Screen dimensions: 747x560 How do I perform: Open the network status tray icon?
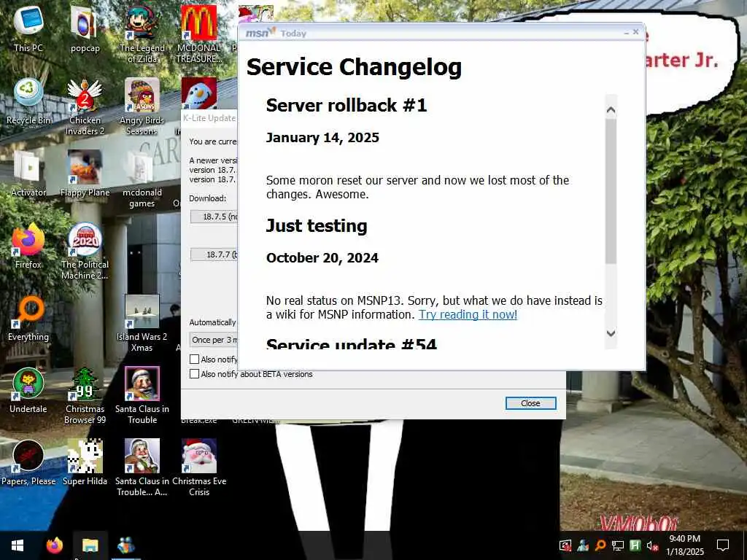pyautogui.click(x=617, y=545)
